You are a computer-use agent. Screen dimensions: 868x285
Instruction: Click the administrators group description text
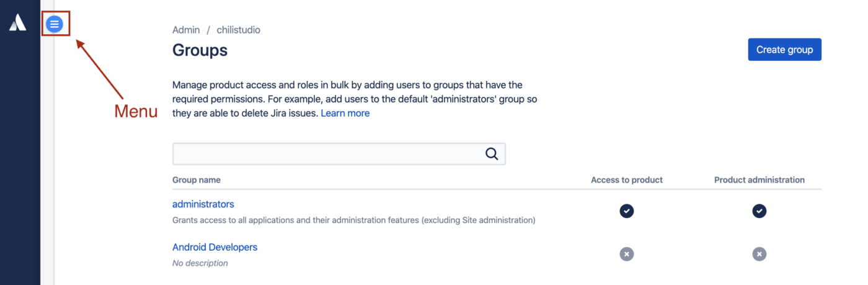coord(353,220)
